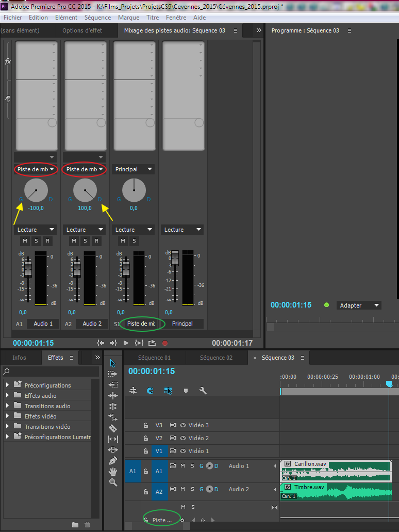This screenshot has width=399, height=532.
Task: Open the Séquence menu
Action: (97, 18)
